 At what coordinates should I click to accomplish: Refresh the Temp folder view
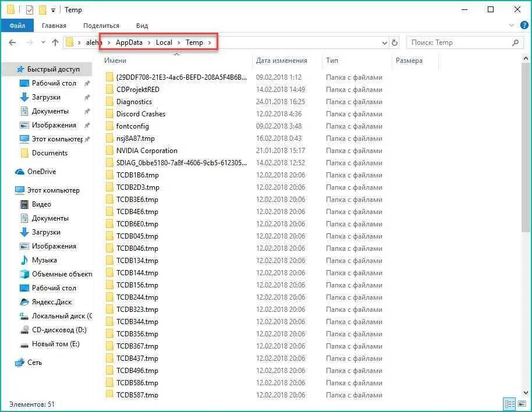[x=394, y=42]
